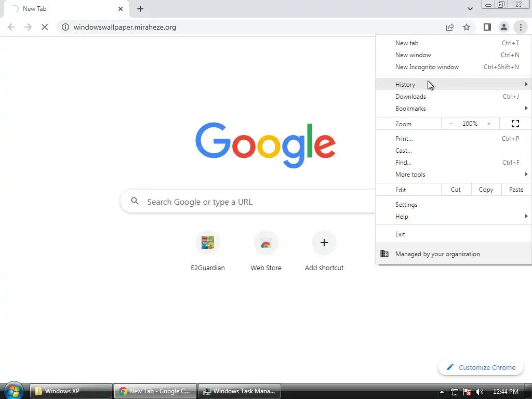This screenshot has height=399, width=532.
Task: Open the Windows Start orb
Action: coord(13,390)
